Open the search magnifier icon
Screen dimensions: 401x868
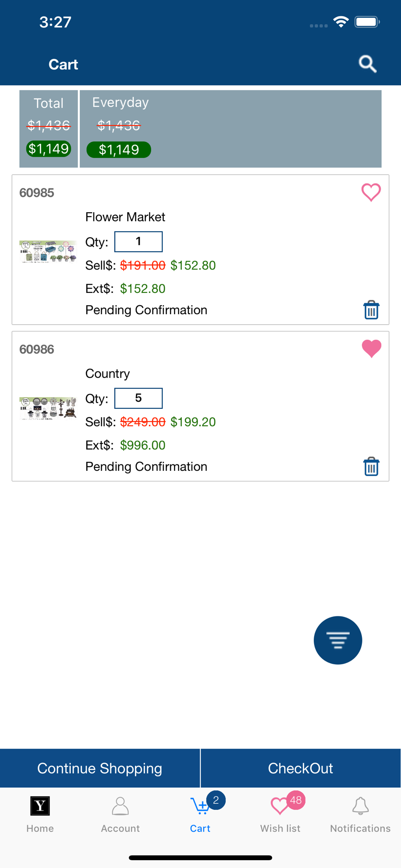tap(367, 64)
